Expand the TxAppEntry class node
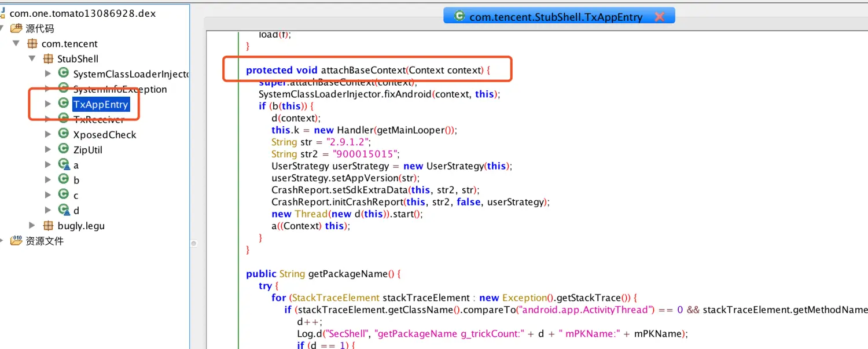 coord(48,104)
